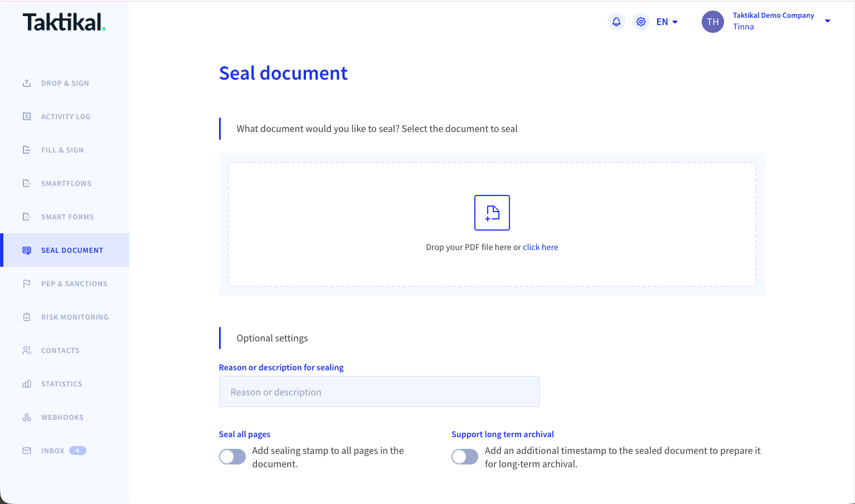
Task: Click the Webhooks icon
Action: click(x=27, y=417)
